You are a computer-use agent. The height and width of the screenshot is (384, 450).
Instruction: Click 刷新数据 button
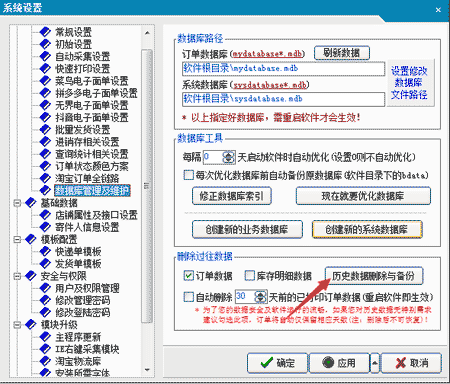[x=342, y=53]
